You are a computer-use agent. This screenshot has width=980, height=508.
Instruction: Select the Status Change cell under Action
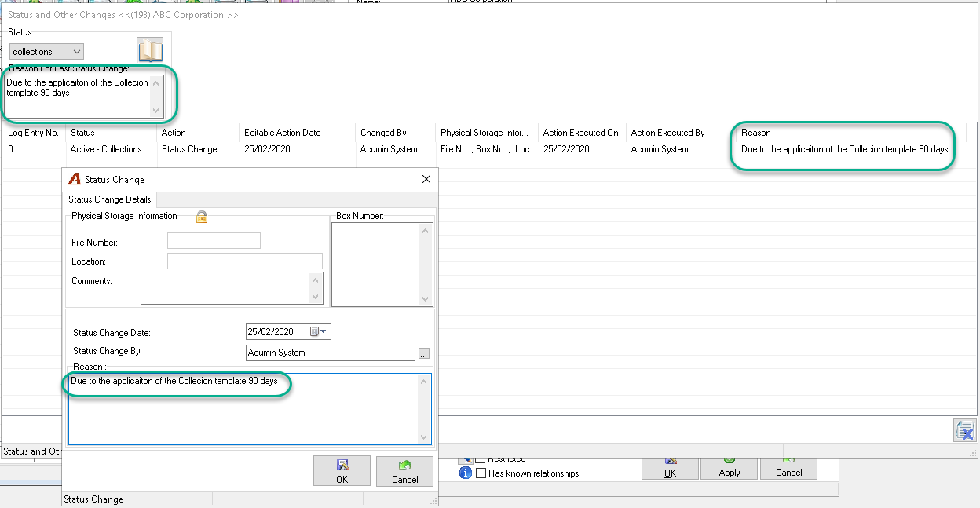[189, 149]
